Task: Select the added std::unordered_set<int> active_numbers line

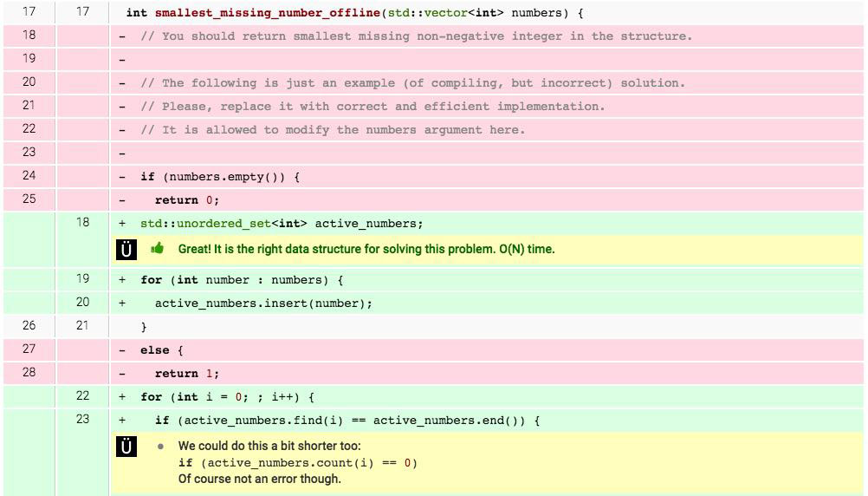Action: [282, 224]
